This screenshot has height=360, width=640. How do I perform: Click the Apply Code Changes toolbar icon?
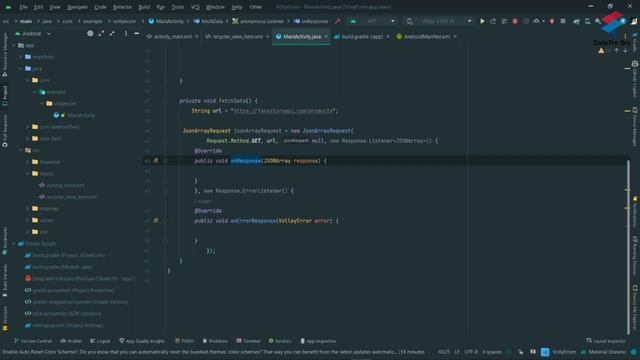tap(504, 21)
